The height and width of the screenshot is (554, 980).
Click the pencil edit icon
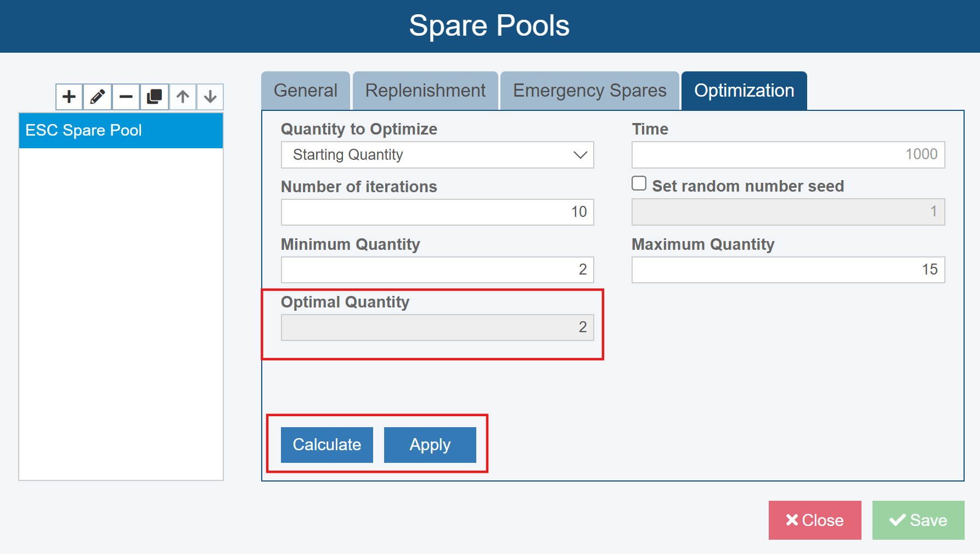(x=98, y=97)
